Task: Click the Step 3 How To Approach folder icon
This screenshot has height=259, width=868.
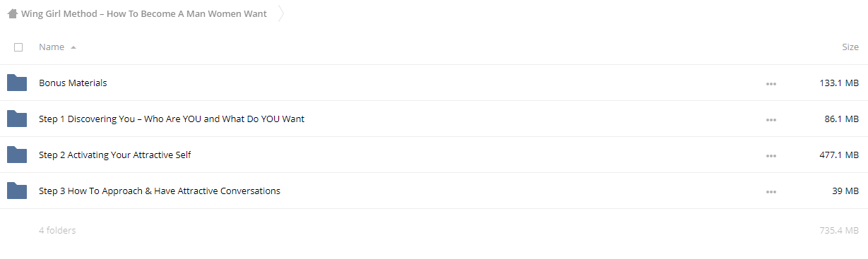Action: tap(17, 191)
